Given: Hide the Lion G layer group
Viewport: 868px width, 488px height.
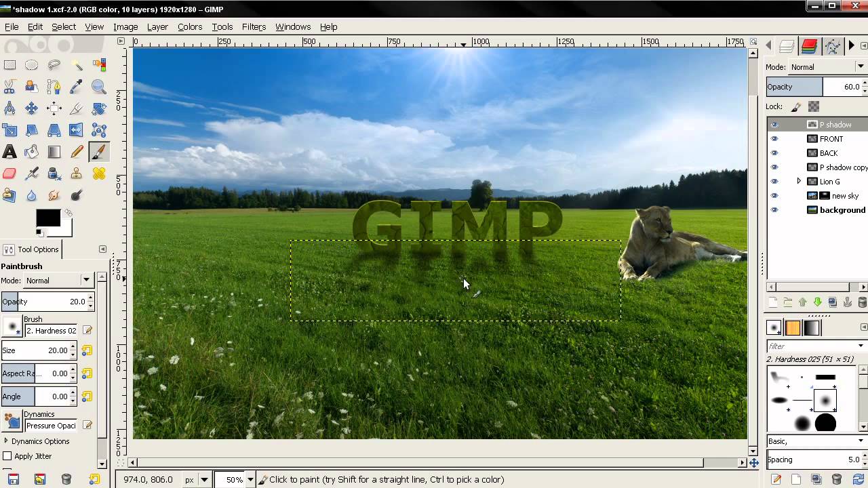Looking at the screenshot, I should coord(774,182).
